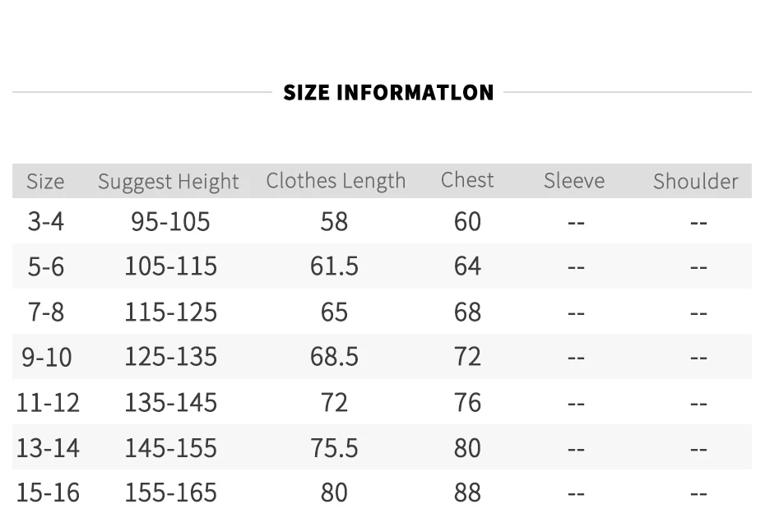Select clothes length value 61.5
The height and width of the screenshot is (532, 765).
(x=334, y=266)
